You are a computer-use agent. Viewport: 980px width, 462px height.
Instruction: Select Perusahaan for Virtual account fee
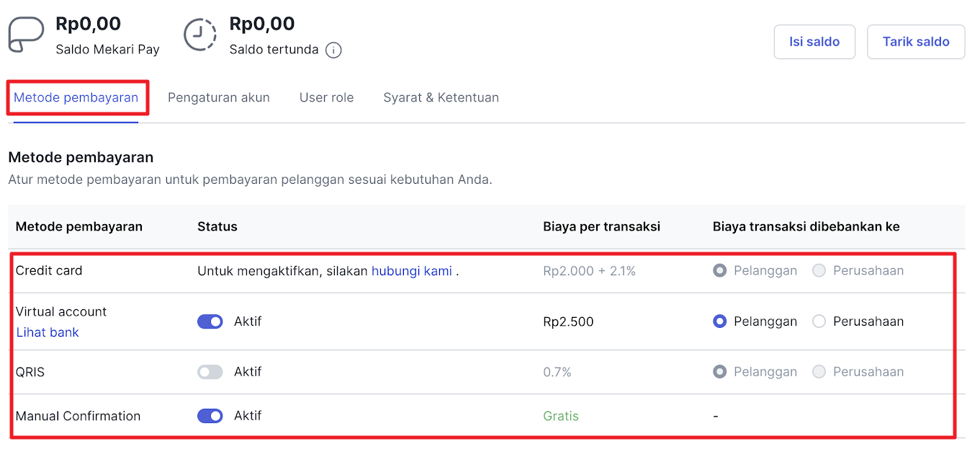(x=819, y=321)
